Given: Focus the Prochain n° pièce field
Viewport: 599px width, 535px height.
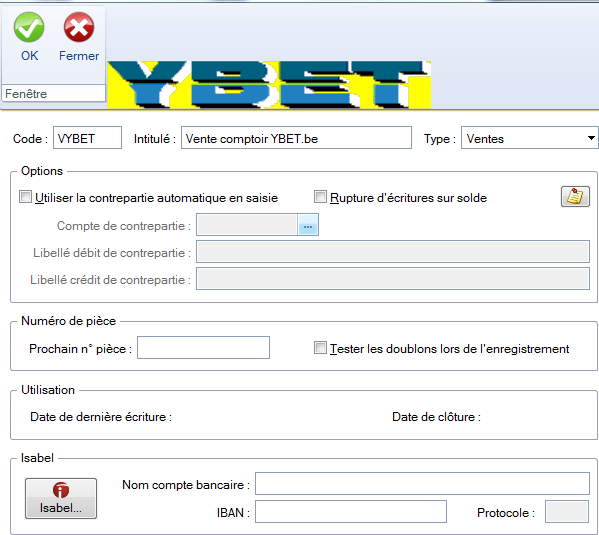Looking at the screenshot, I should tap(203, 348).
